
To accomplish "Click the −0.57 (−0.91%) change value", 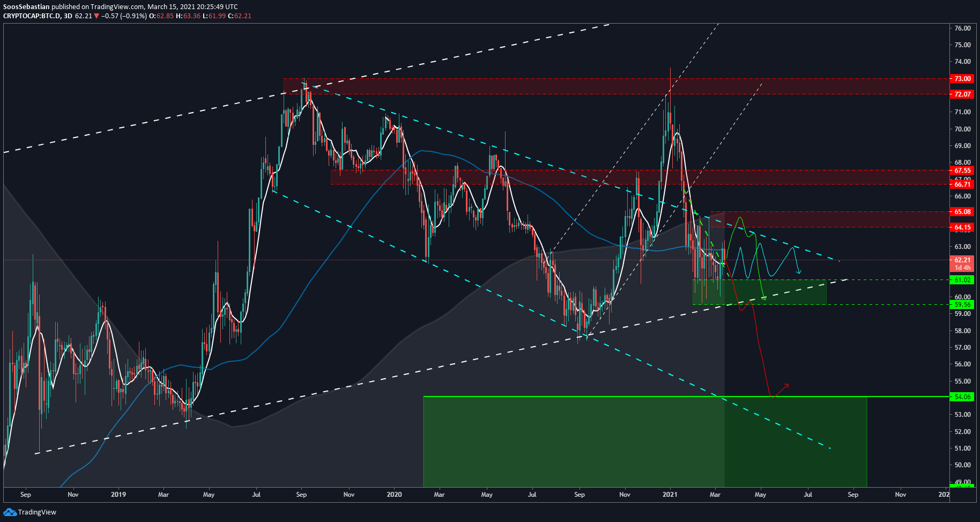I will coord(124,16).
